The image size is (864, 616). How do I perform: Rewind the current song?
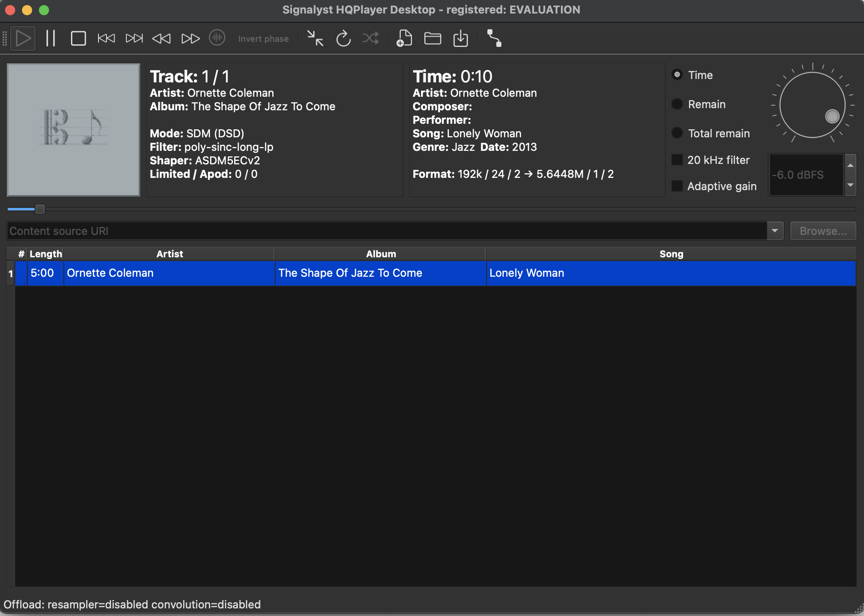click(161, 38)
